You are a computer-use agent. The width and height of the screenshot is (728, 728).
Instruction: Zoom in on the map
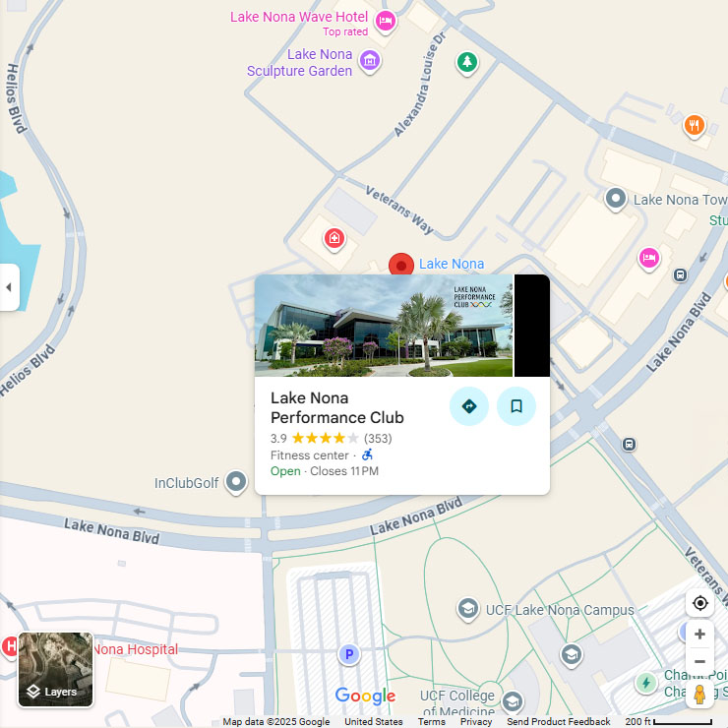click(699, 635)
